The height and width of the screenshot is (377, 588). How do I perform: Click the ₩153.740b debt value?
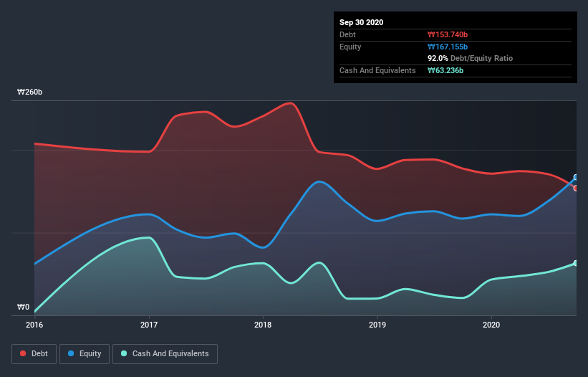tap(448, 34)
